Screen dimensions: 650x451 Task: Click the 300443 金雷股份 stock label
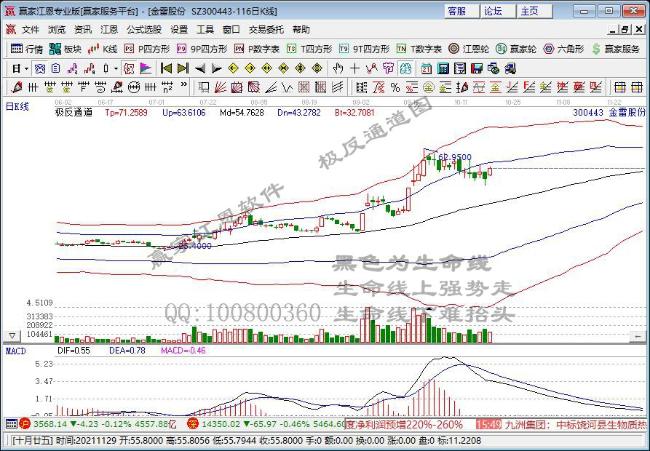tap(609, 112)
